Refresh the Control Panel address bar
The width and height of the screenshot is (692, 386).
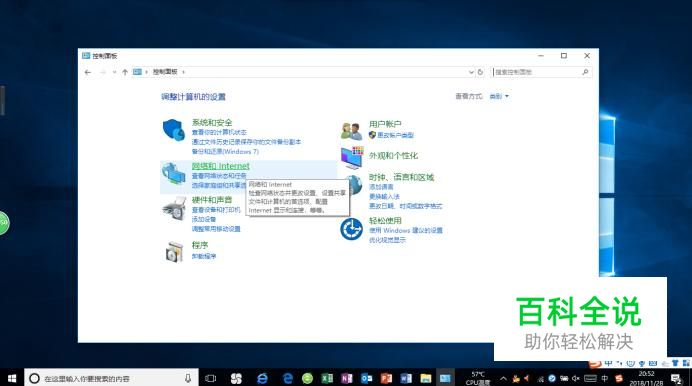[481, 72]
